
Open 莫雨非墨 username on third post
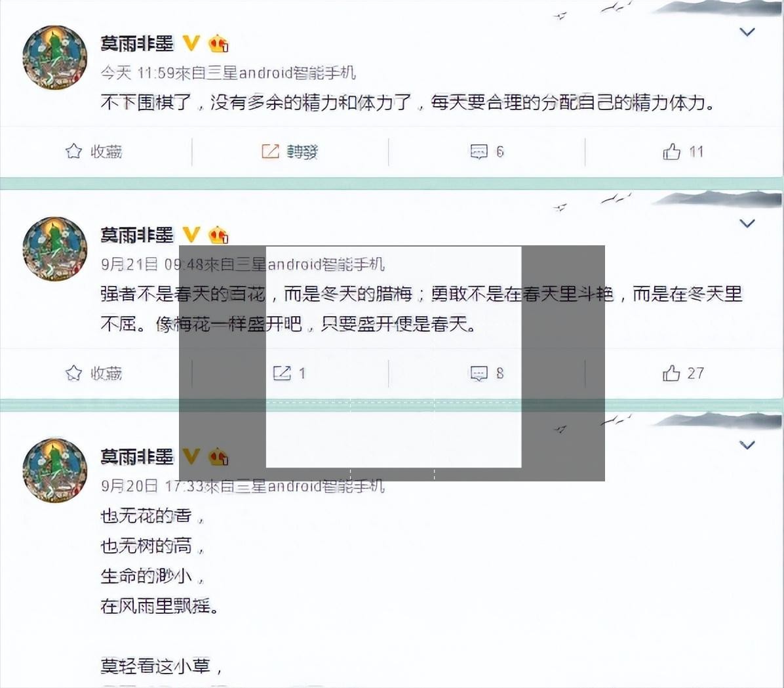point(137,457)
